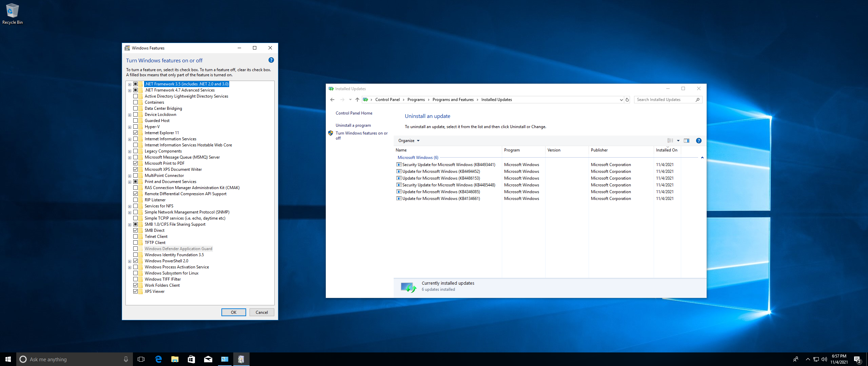Click the Uninstall a program link
This screenshot has height=366, width=868.
[353, 125]
